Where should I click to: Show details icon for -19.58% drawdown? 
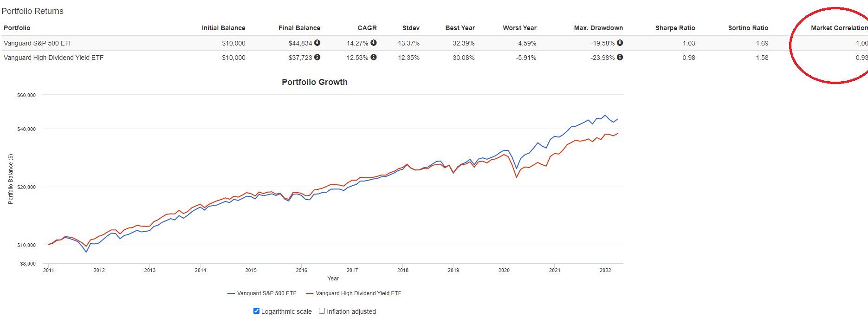click(620, 43)
